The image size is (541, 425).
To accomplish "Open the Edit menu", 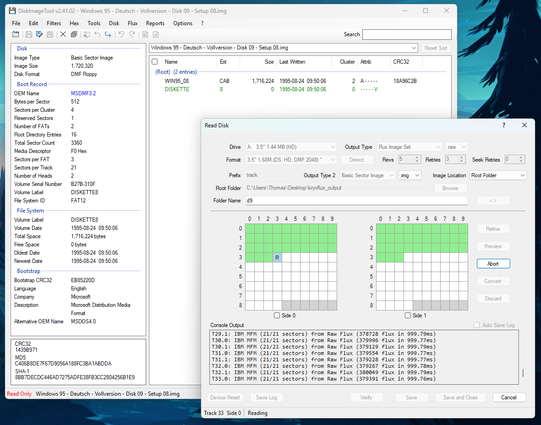I will pyautogui.click(x=33, y=23).
